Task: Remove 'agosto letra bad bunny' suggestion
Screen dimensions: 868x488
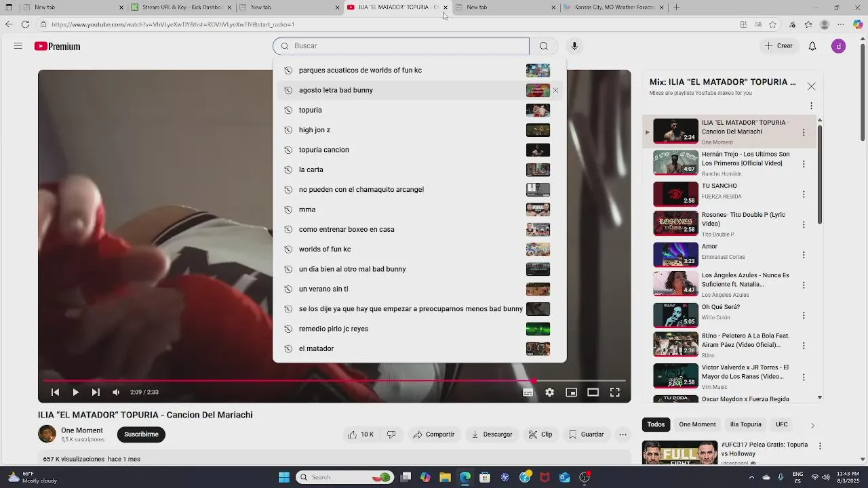Action: [x=555, y=90]
